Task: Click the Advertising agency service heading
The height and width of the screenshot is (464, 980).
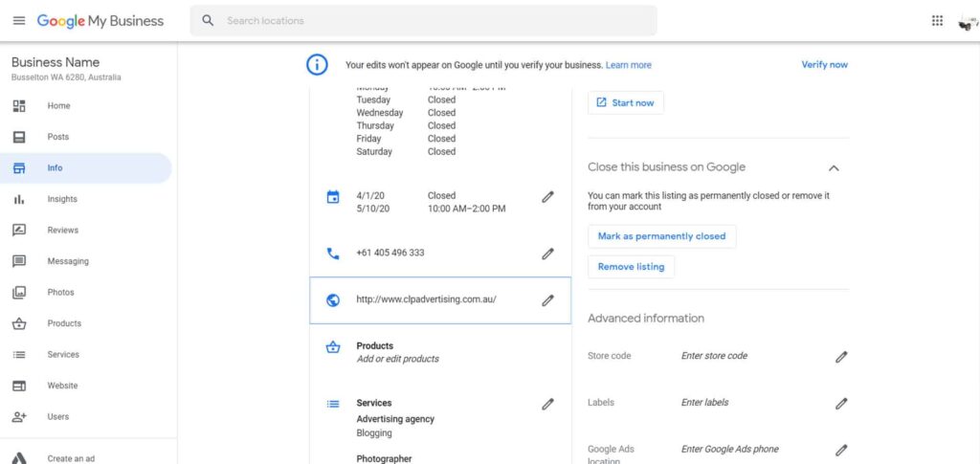Action: (x=395, y=419)
